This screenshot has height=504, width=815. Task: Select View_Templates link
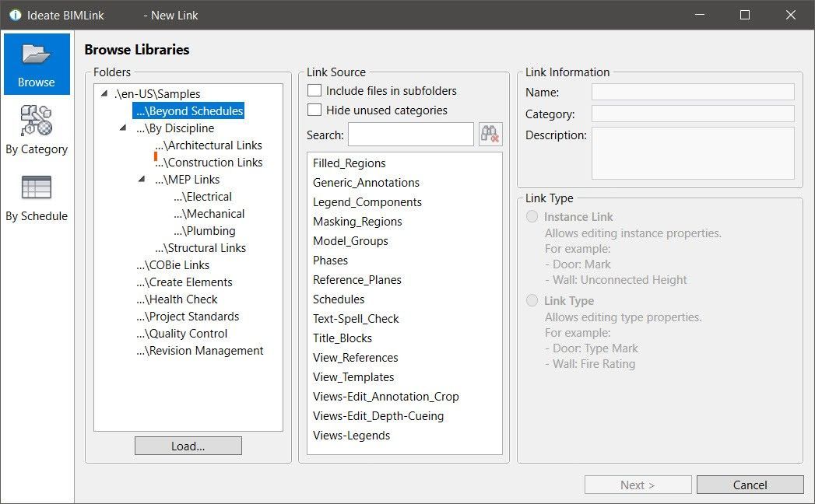pyautogui.click(x=353, y=376)
